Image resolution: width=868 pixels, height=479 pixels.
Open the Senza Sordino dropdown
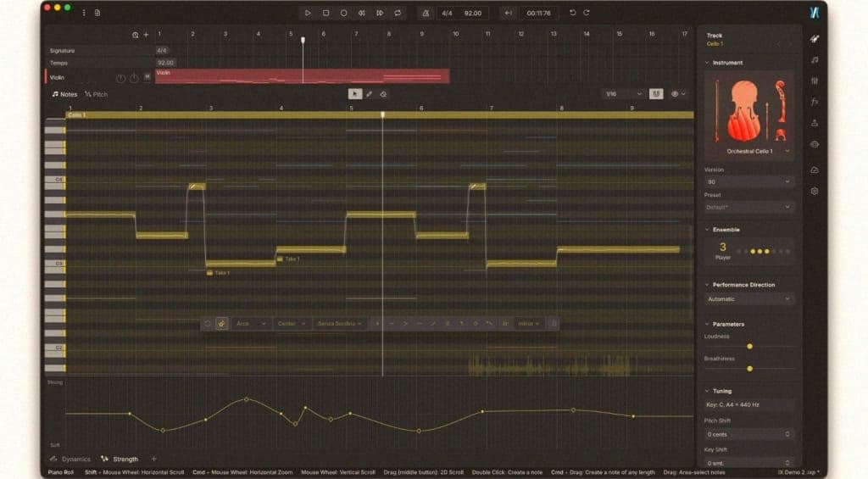coord(339,323)
